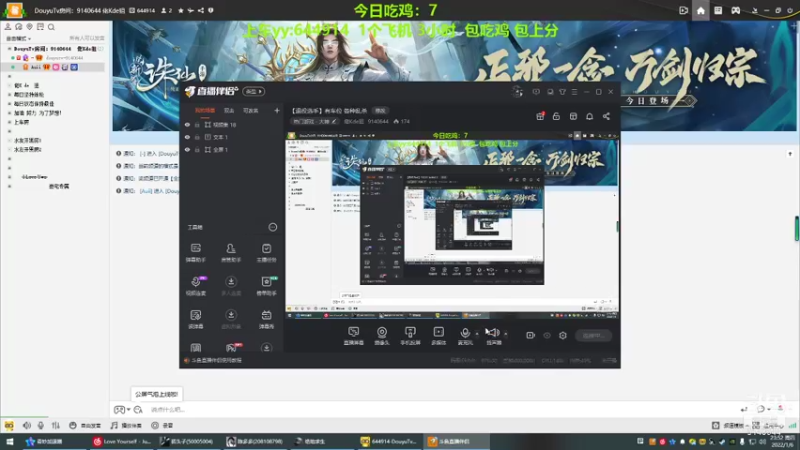Open the room manager assistant tool
This screenshot has width=800, height=450.
[x=231, y=253]
